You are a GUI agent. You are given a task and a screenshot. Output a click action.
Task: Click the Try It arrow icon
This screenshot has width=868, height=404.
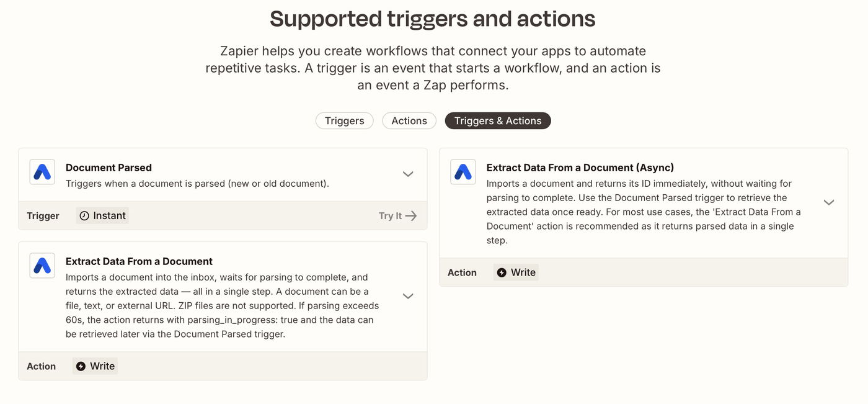coord(410,216)
